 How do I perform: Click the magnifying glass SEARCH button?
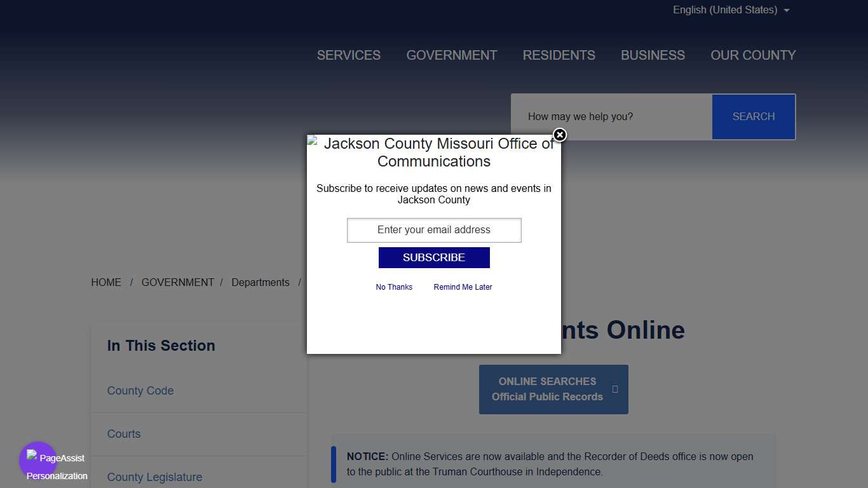point(754,116)
